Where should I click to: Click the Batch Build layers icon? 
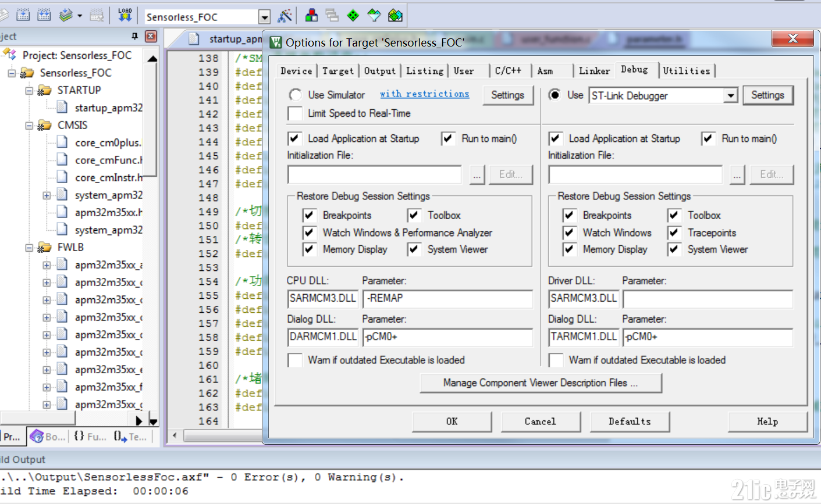tap(66, 15)
